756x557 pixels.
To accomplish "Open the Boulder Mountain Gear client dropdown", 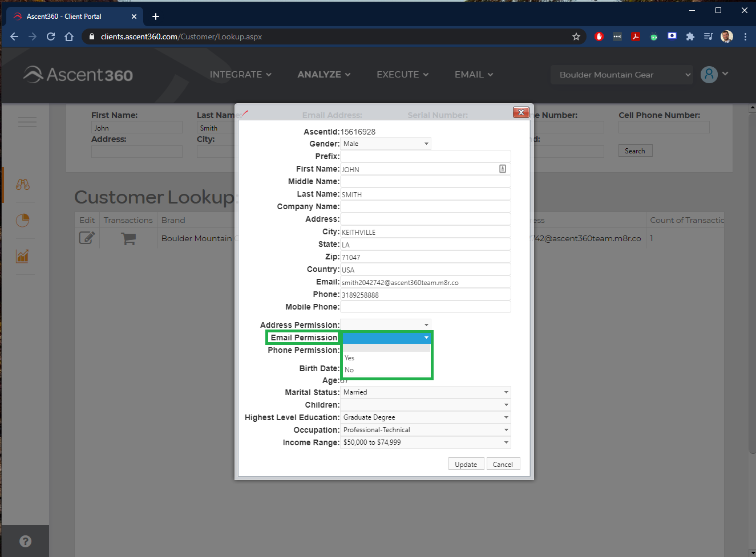I will [622, 75].
